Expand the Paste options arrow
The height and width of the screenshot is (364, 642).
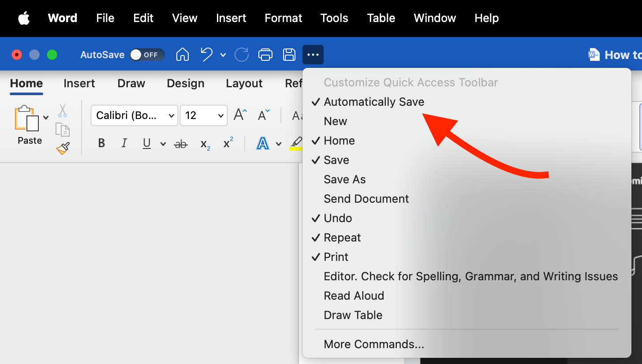[46, 117]
